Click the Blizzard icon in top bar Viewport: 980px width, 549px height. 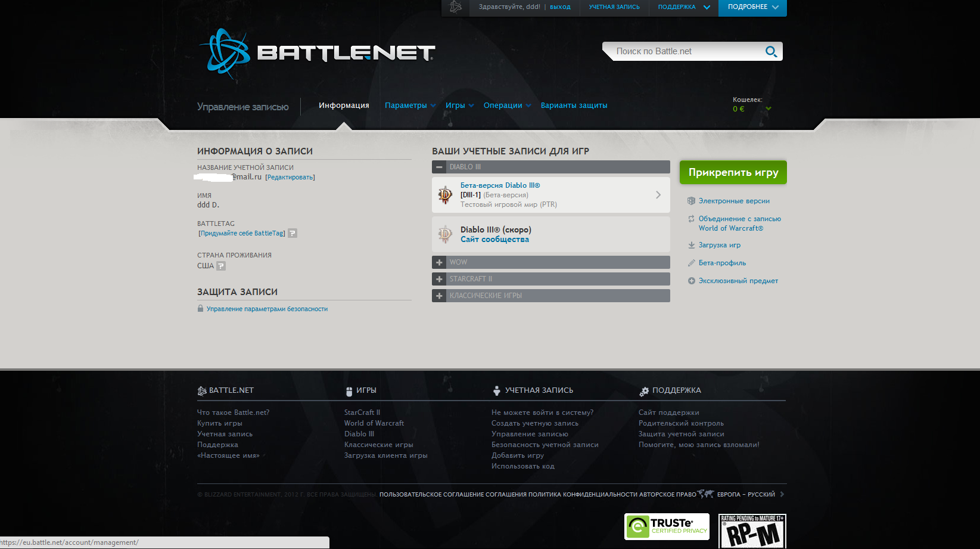456,7
